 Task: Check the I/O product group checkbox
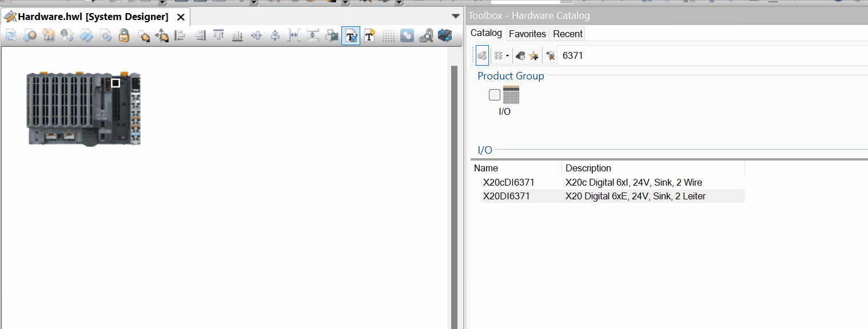point(495,95)
